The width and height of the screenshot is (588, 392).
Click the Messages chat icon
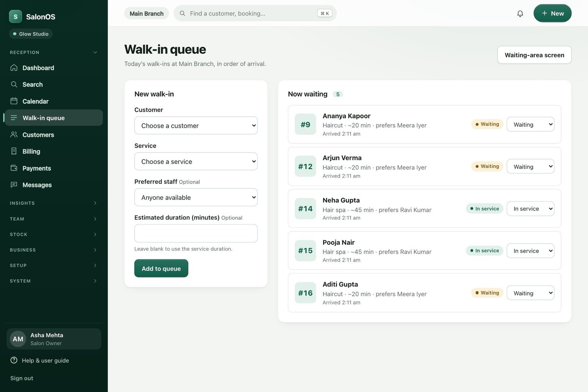[x=14, y=185]
